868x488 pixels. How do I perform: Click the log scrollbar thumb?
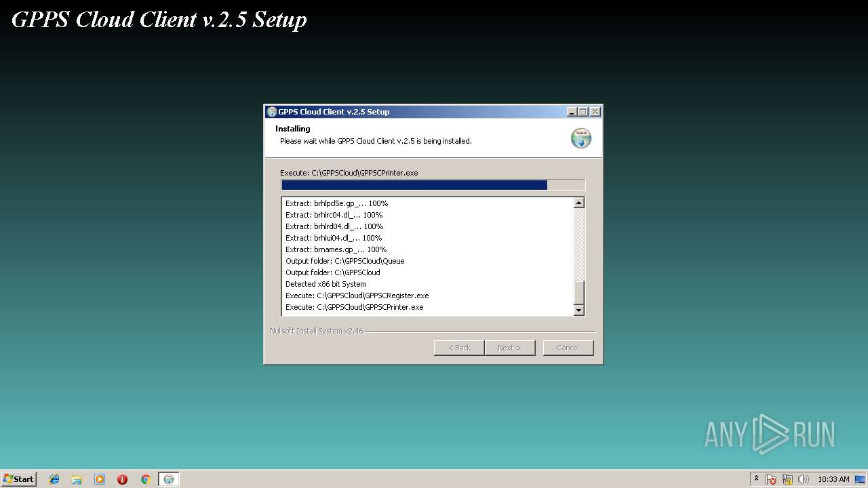click(x=578, y=293)
